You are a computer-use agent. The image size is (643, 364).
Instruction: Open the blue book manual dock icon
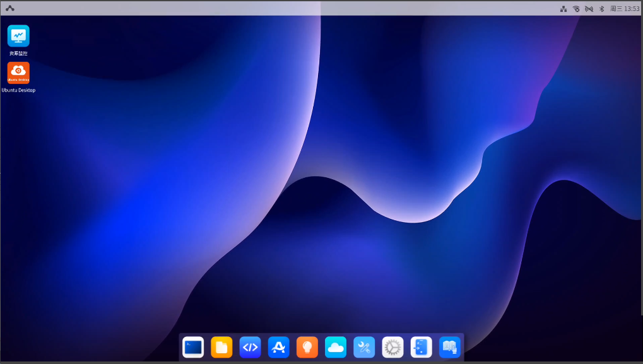[x=450, y=347]
